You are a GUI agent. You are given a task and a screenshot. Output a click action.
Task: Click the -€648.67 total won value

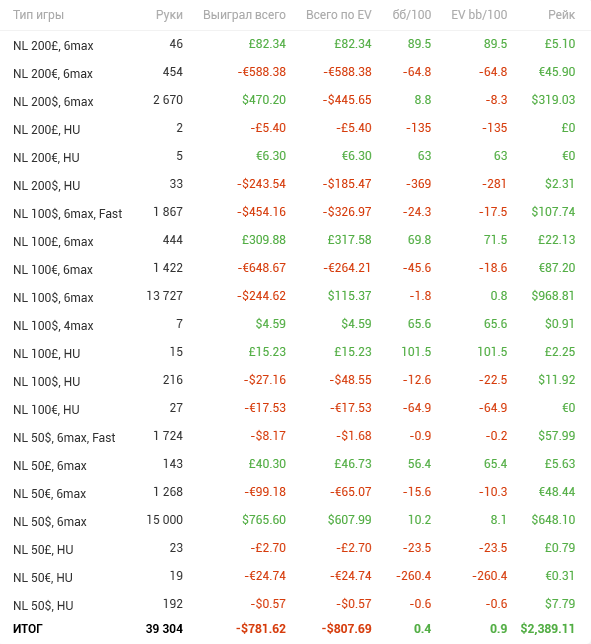(261, 268)
